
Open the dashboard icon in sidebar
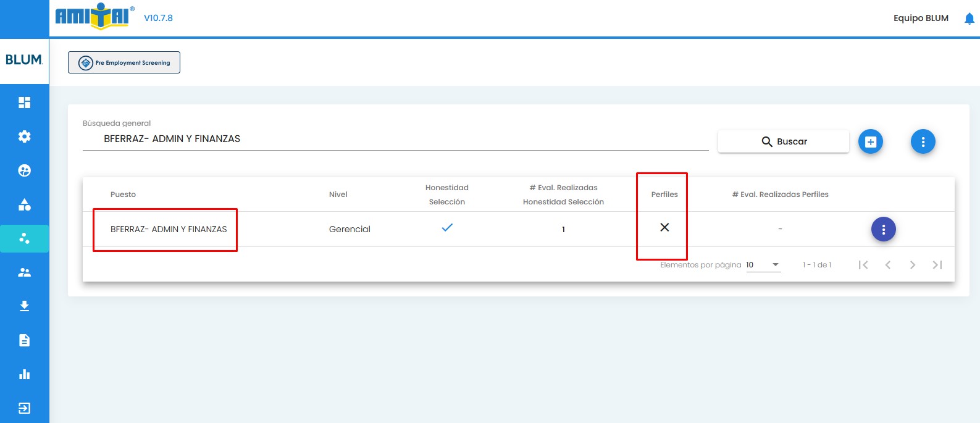tap(24, 103)
